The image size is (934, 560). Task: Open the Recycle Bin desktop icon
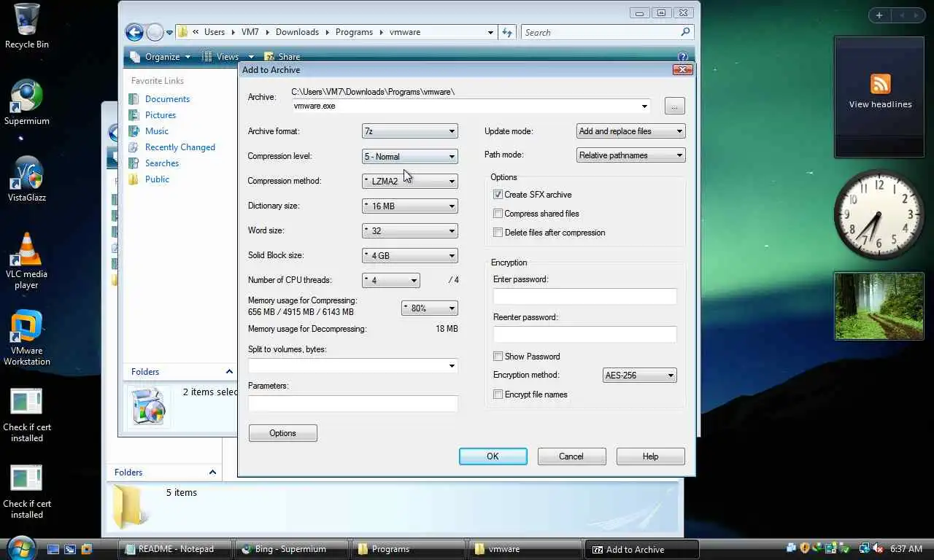27,26
